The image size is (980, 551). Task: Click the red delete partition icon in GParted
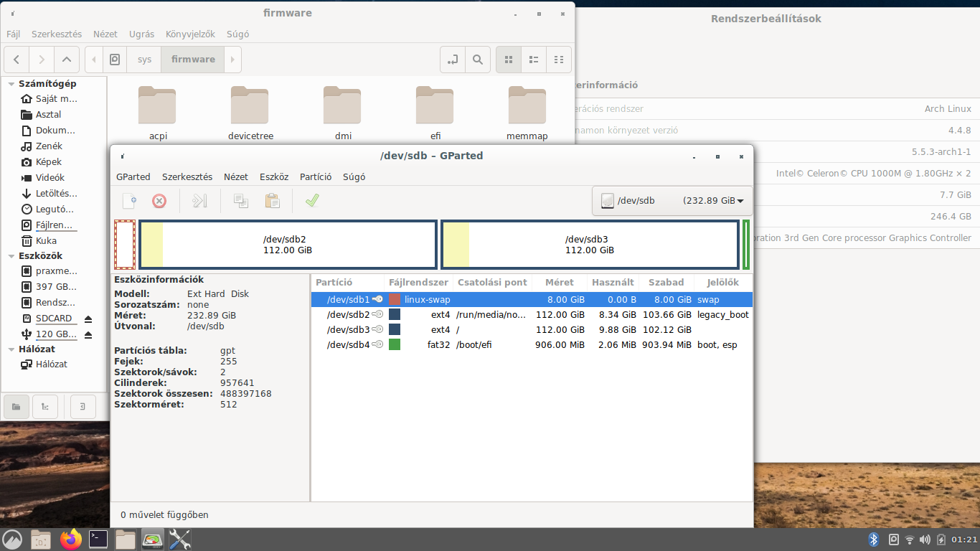pos(159,201)
